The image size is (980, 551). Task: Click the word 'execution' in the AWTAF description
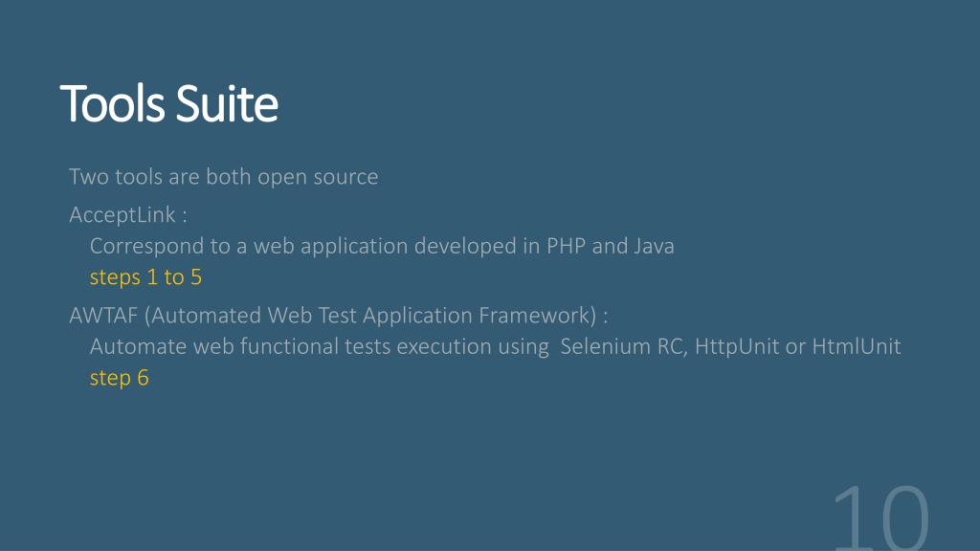(444, 346)
